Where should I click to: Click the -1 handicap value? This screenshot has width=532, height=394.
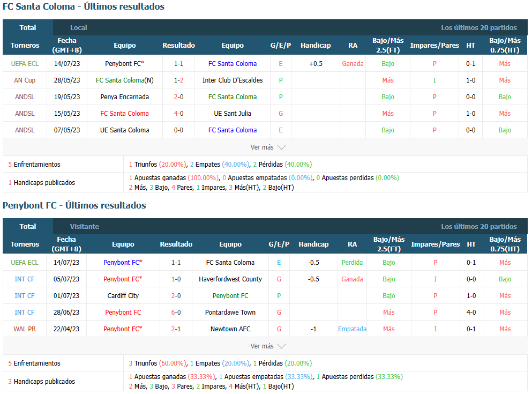point(313,329)
